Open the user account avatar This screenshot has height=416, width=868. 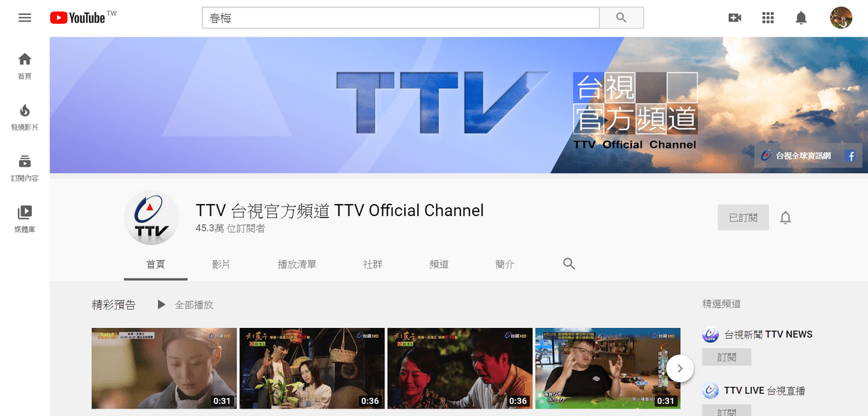841,18
